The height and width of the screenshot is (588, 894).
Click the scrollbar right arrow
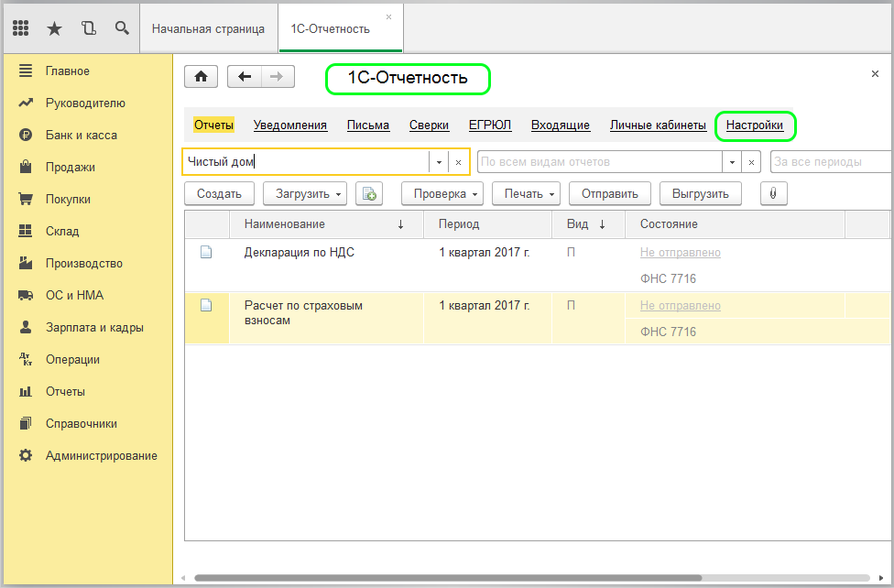coord(881,578)
